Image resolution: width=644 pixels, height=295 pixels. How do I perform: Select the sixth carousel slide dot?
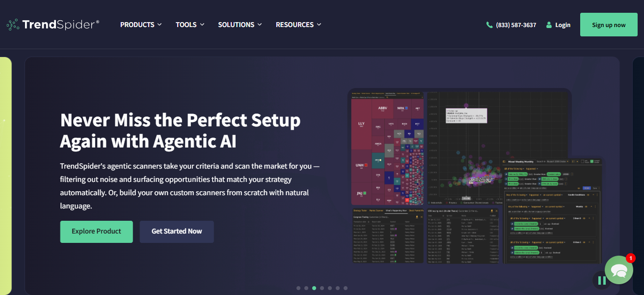point(338,288)
